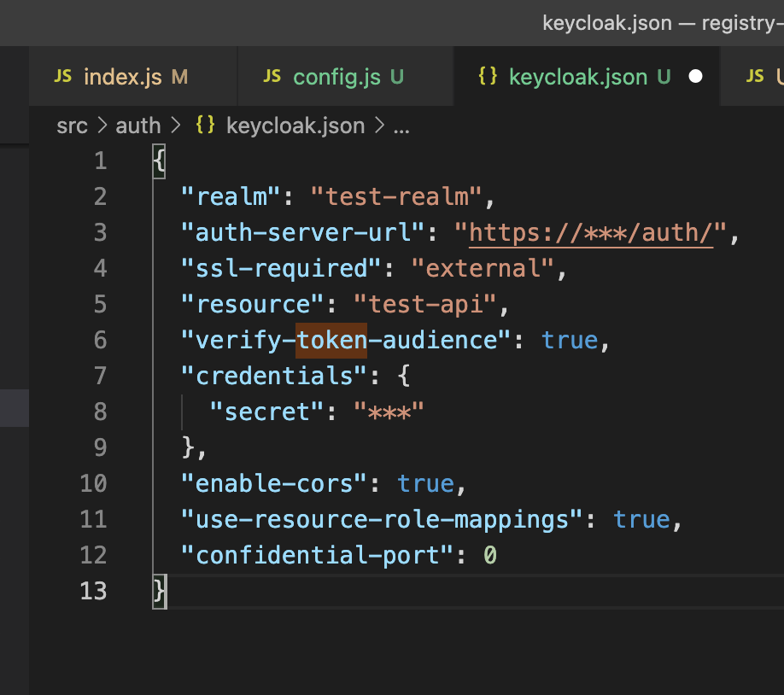
Task: Click the "auth-server-url" key
Action: [x=303, y=233]
